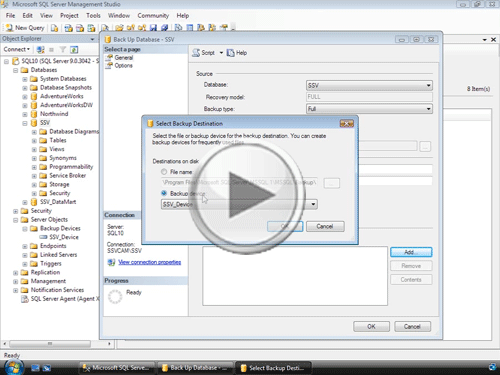The height and width of the screenshot is (375, 500).
Task: Select Linked Servers tree item
Action: point(58,255)
